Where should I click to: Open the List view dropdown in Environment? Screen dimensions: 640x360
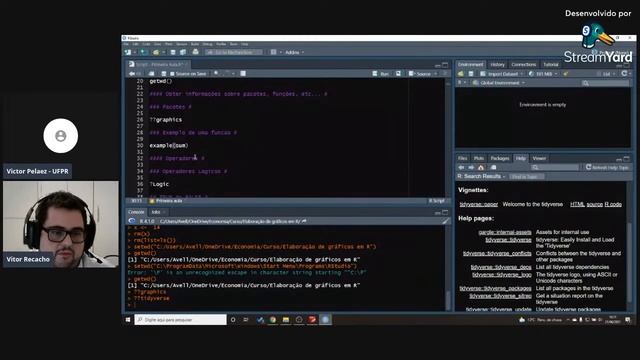606,74
